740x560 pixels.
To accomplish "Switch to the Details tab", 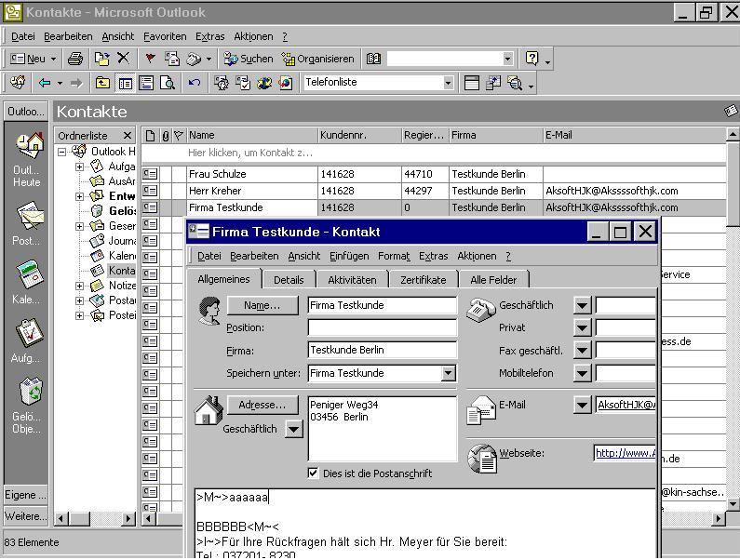I will (288, 279).
